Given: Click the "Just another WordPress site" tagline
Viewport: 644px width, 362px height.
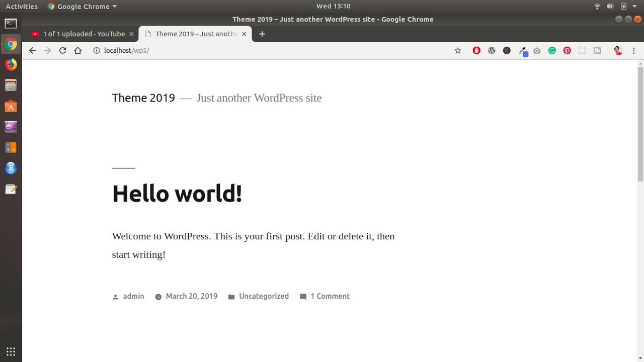Looking at the screenshot, I should [259, 98].
